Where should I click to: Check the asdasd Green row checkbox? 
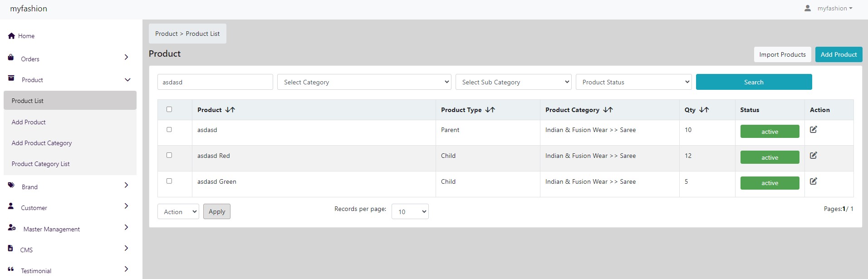click(x=169, y=181)
